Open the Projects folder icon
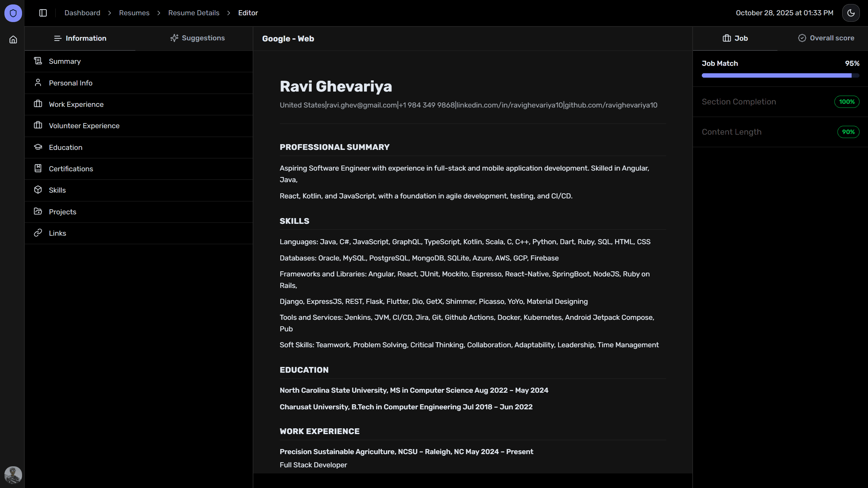Viewport: 868px width, 488px height. 38,211
